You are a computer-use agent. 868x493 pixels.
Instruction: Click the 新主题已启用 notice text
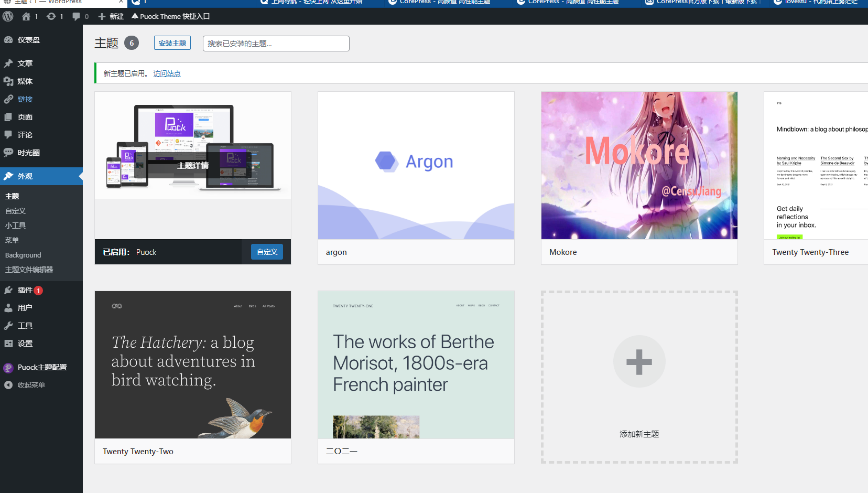click(x=125, y=73)
